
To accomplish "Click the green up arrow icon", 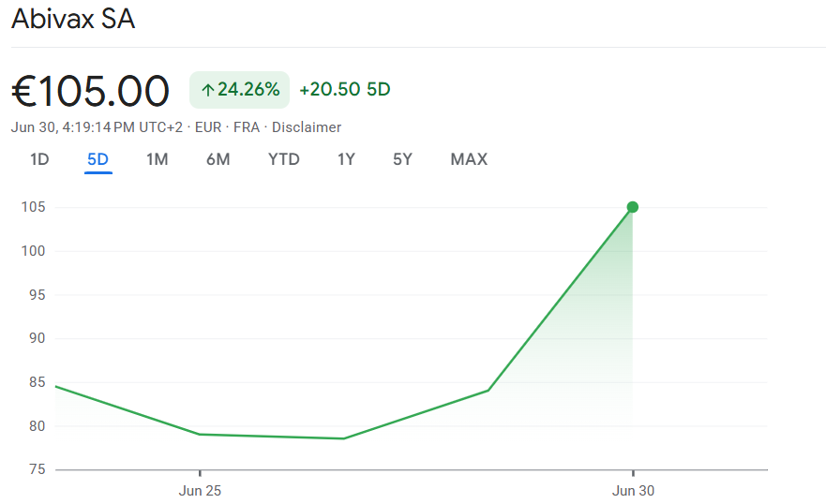I will click(207, 91).
